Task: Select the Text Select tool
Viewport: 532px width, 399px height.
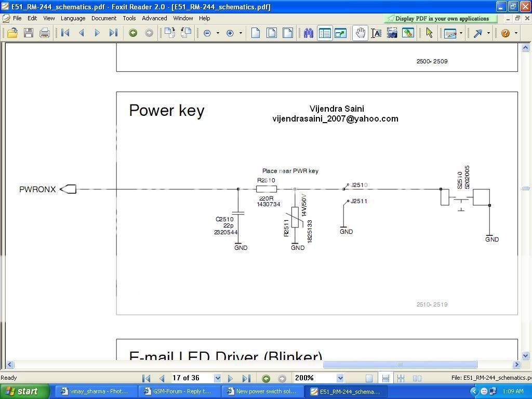Action: point(376,33)
